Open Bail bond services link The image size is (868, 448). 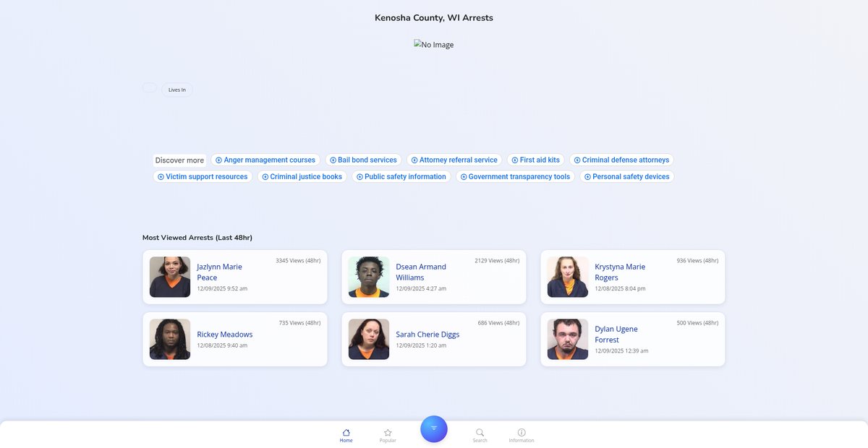coord(363,160)
